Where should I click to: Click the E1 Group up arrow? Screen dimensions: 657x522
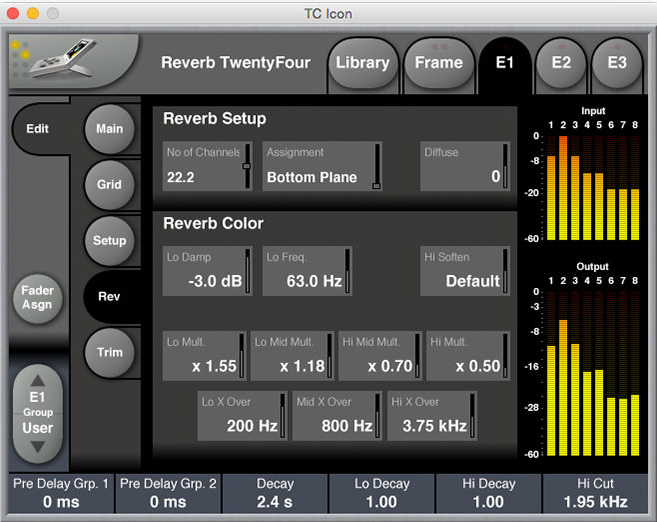point(38,380)
